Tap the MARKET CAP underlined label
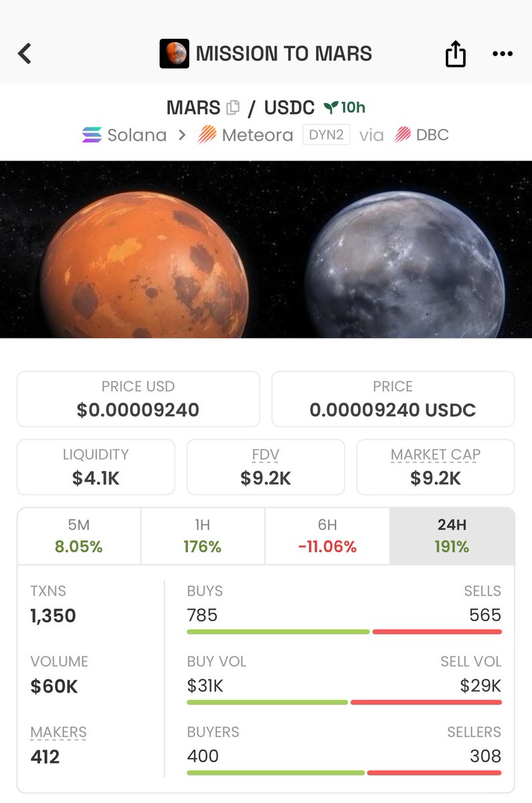This screenshot has height=803, width=532. pyautogui.click(x=436, y=456)
